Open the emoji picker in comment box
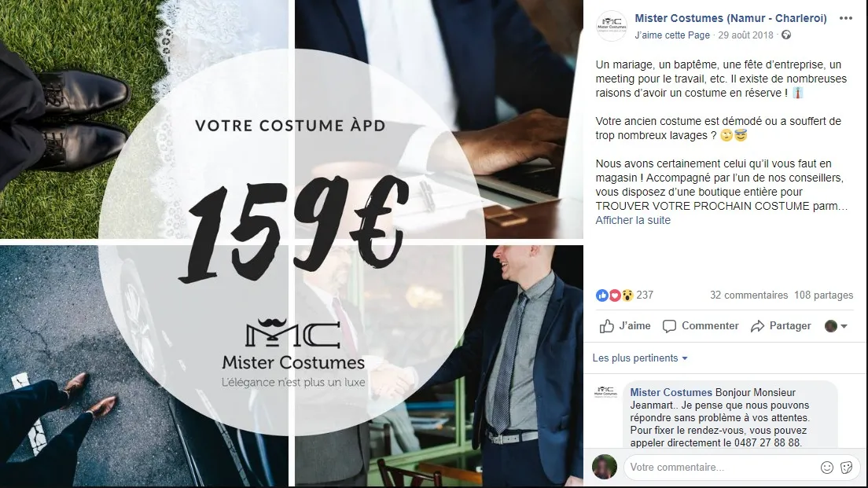 [x=826, y=468]
